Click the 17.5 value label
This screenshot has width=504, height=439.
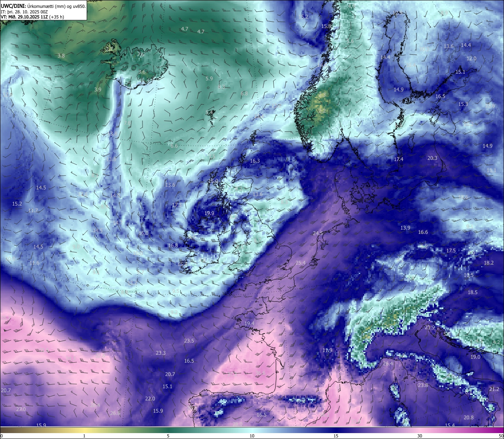click(451, 250)
